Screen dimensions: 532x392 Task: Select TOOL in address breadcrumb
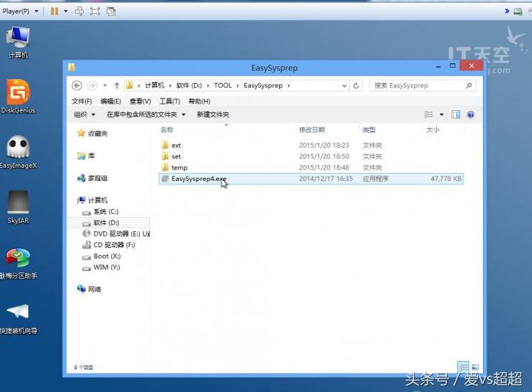click(223, 86)
